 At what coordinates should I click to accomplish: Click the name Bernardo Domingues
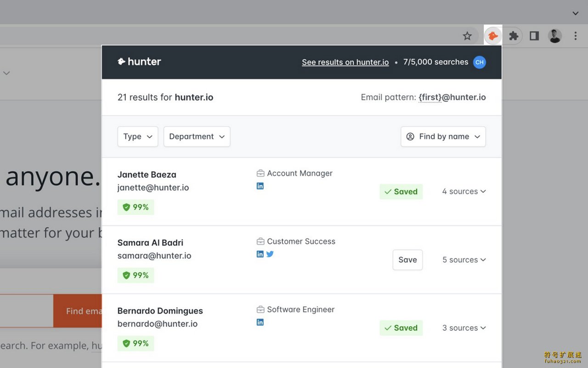(x=160, y=311)
